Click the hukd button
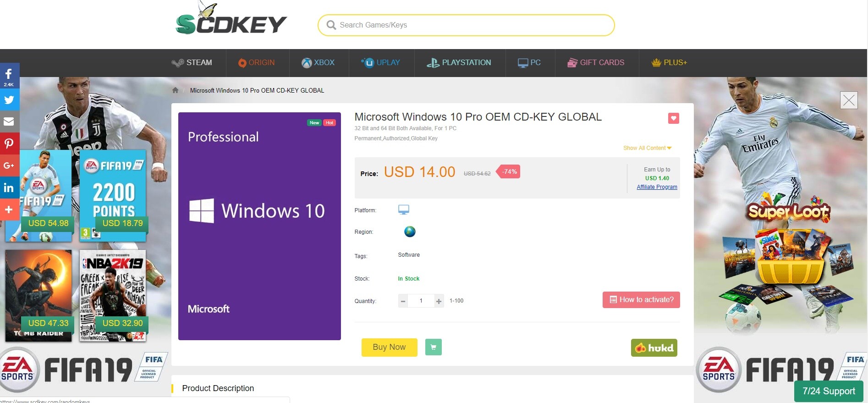 pyautogui.click(x=654, y=348)
